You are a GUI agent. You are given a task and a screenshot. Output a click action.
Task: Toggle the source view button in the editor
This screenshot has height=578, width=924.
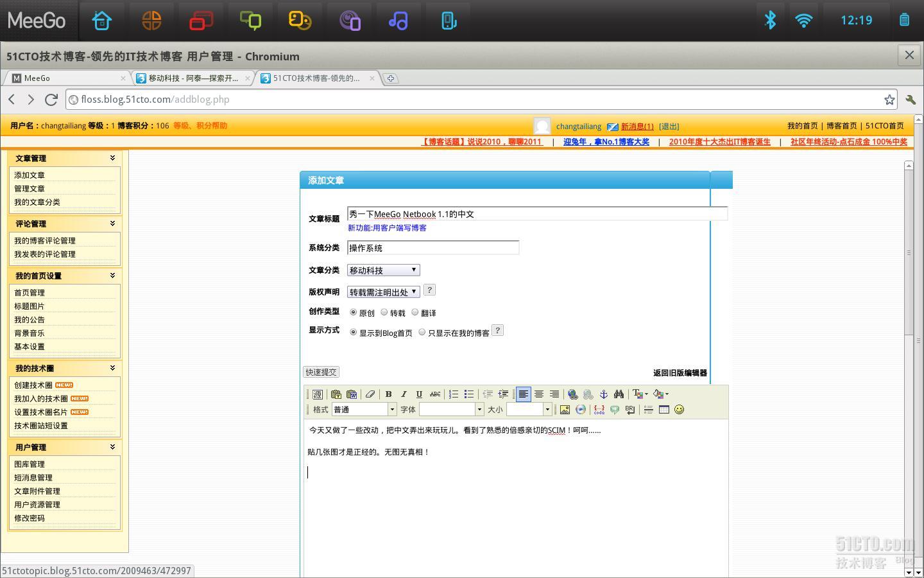pos(318,394)
